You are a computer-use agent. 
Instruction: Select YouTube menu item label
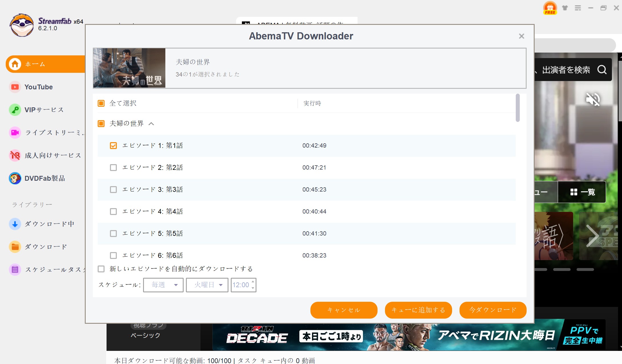(39, 87)
